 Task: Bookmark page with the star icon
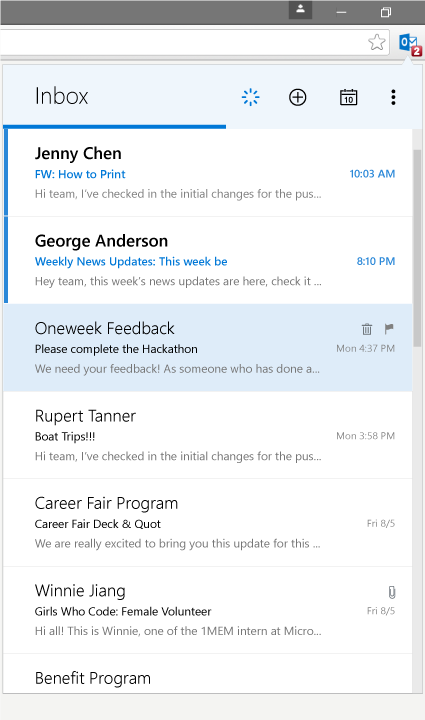(x=377, y=43)
